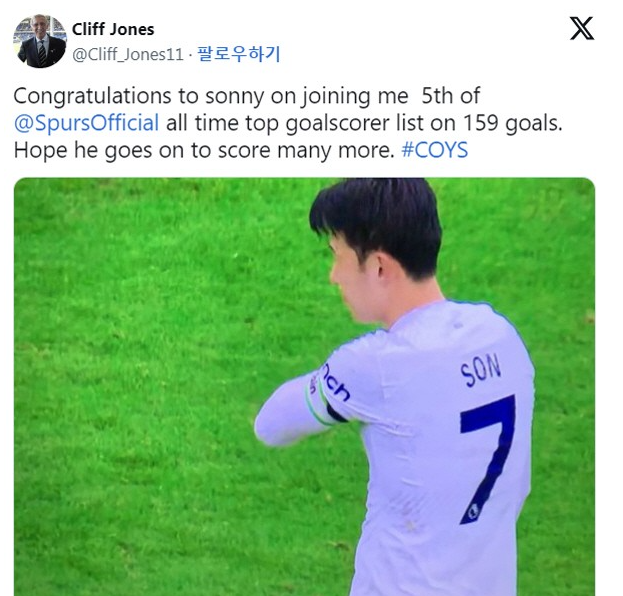Open the Cliff Jones display name

point(113,29)
